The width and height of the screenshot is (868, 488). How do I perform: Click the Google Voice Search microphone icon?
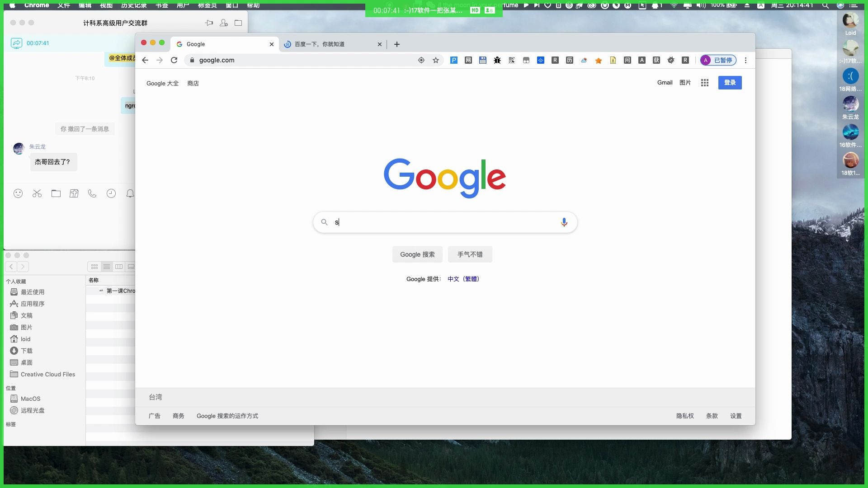click(564, 222)
